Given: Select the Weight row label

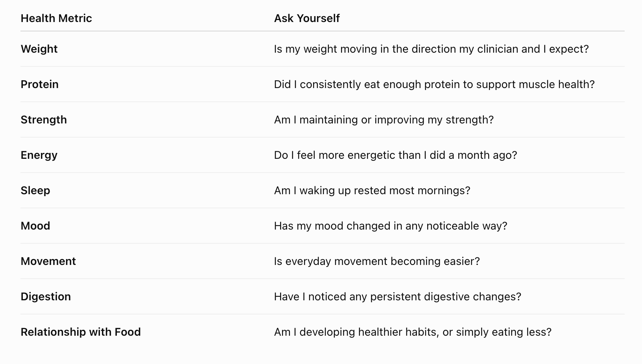Looking at the screenshot, I should [39, 49].
